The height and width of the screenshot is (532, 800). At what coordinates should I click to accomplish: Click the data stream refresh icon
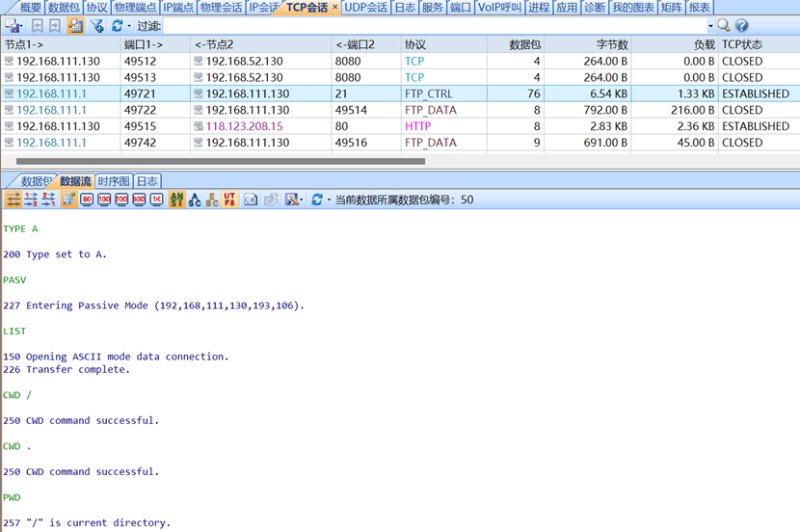[317, 199]
